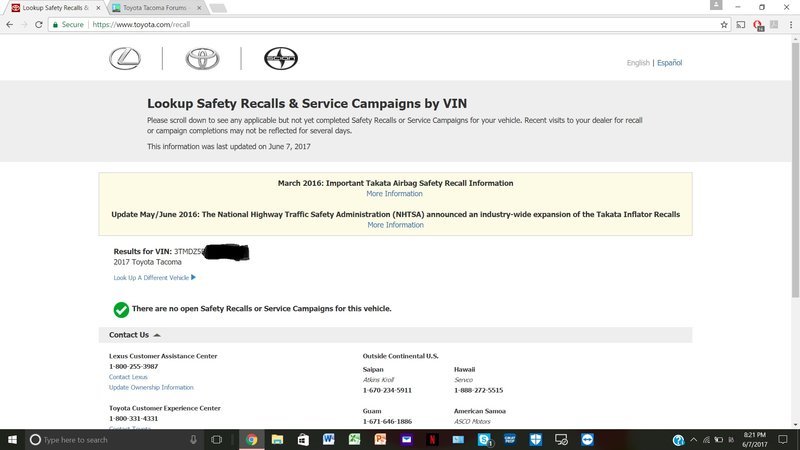Go back with the browser back arrow
The height and width of the screenshot is (450, 800).
point(10,24)
